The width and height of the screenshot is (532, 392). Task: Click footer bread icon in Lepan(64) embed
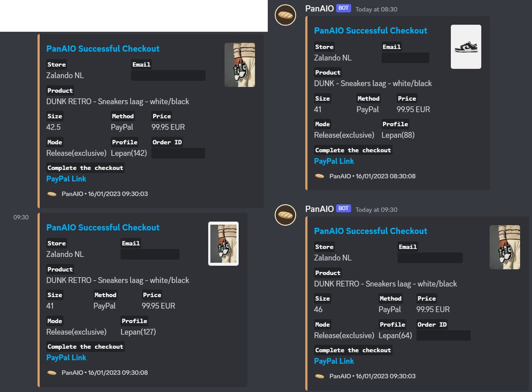[320, 376]
